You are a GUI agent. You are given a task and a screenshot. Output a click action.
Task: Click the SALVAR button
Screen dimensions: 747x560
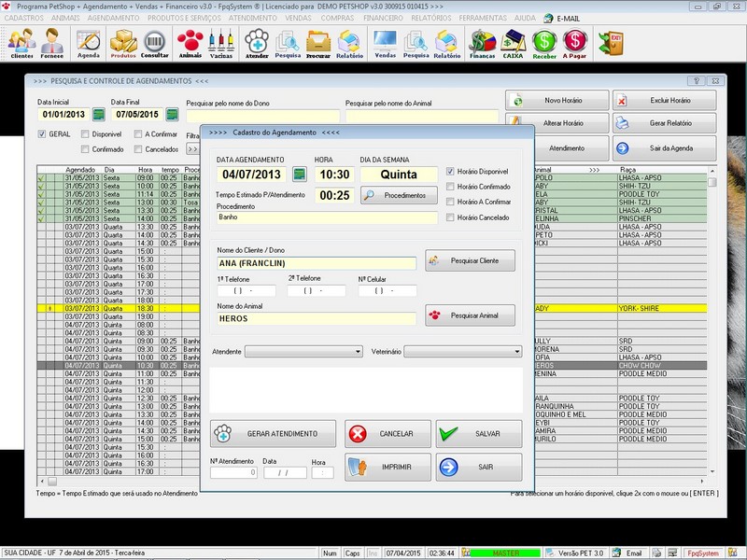[478, 434]
